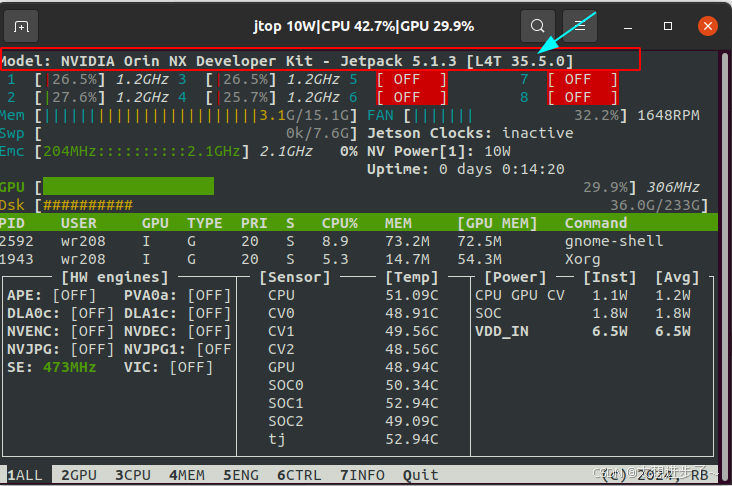732x486 pixels.
Task: Click Quit in the bottom bar
Action: pos(421,475)
